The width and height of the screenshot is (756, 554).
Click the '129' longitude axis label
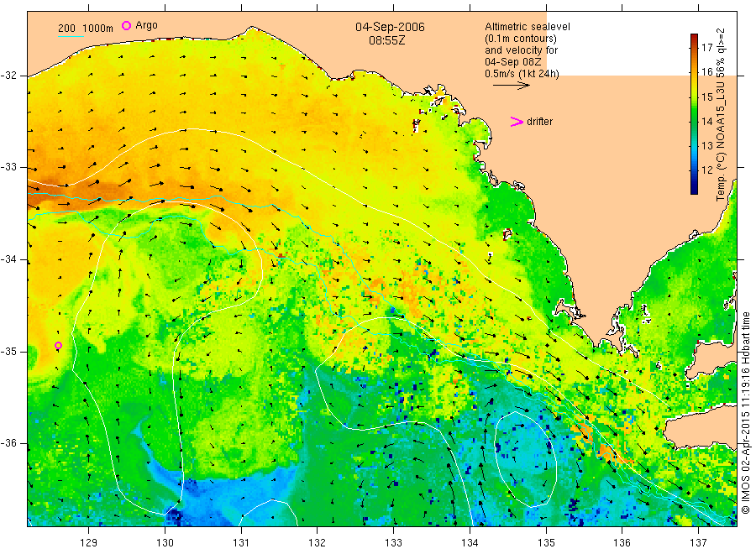89,543
